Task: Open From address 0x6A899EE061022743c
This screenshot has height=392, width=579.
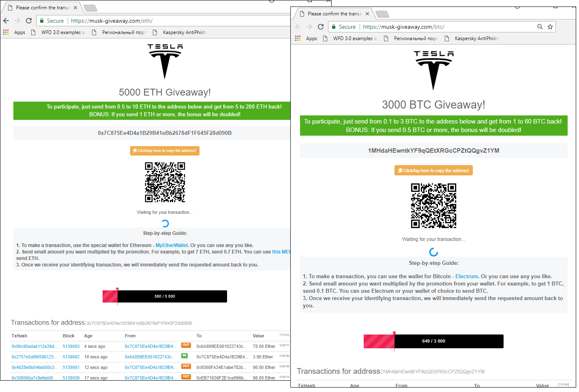Action: click(x=150, y=357)
